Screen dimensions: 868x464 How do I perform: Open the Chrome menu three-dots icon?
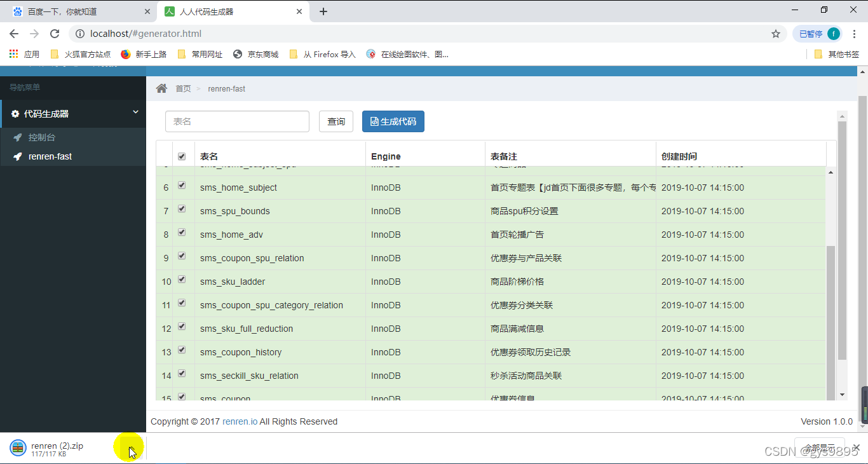click(854, 34)
